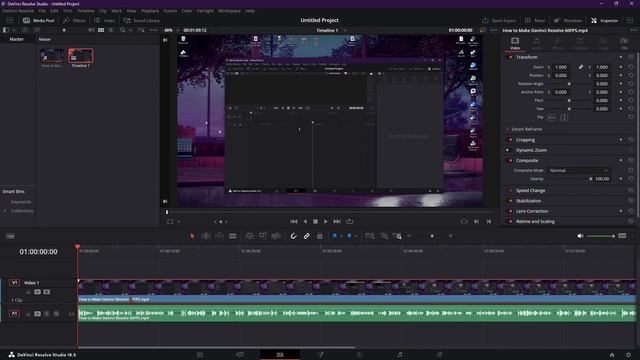The width and height of the screenshot is (640, 360).
Task: Open the Media page icon
Action: pos(200,355)
